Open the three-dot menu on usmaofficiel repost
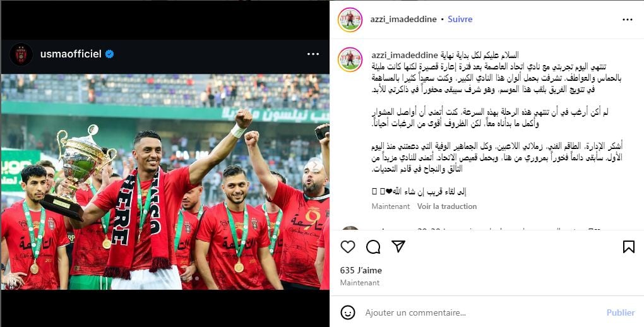 (313, 54)
